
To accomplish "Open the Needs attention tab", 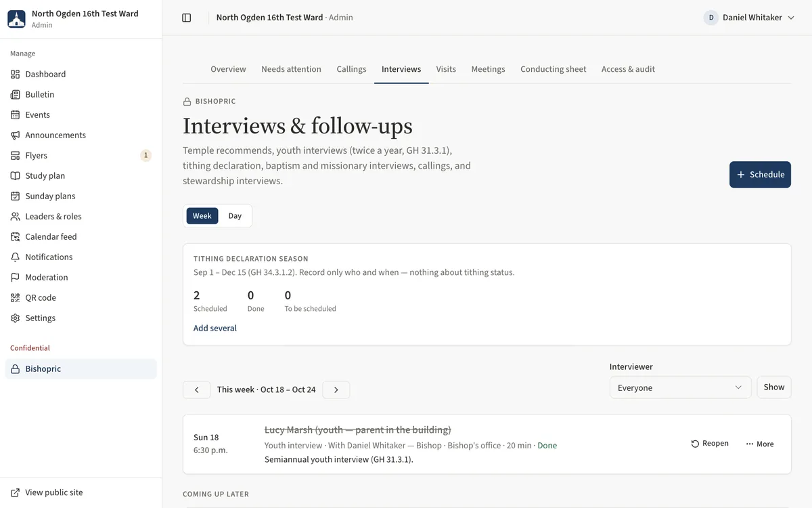I will click(x=291, y=69).
